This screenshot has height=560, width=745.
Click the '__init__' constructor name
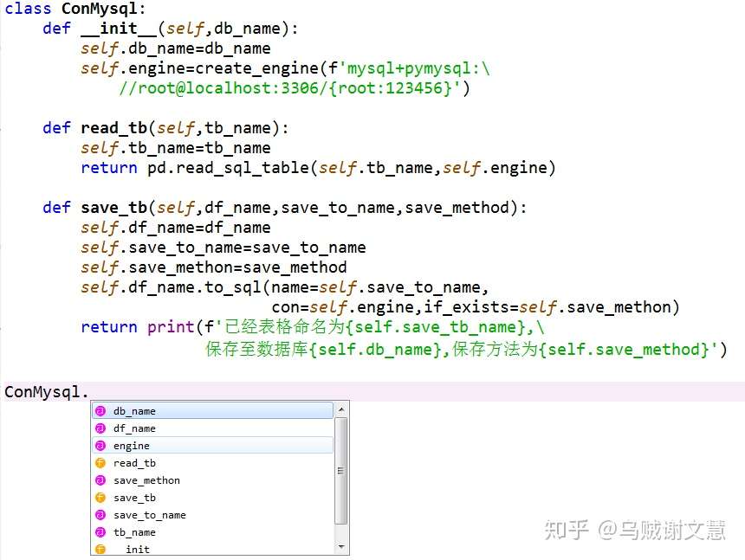(x=119, y=29)
